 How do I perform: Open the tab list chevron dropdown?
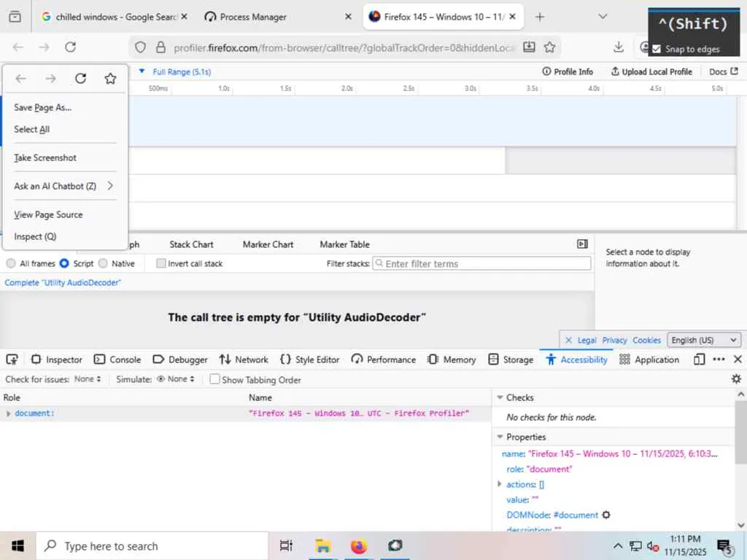603,17
